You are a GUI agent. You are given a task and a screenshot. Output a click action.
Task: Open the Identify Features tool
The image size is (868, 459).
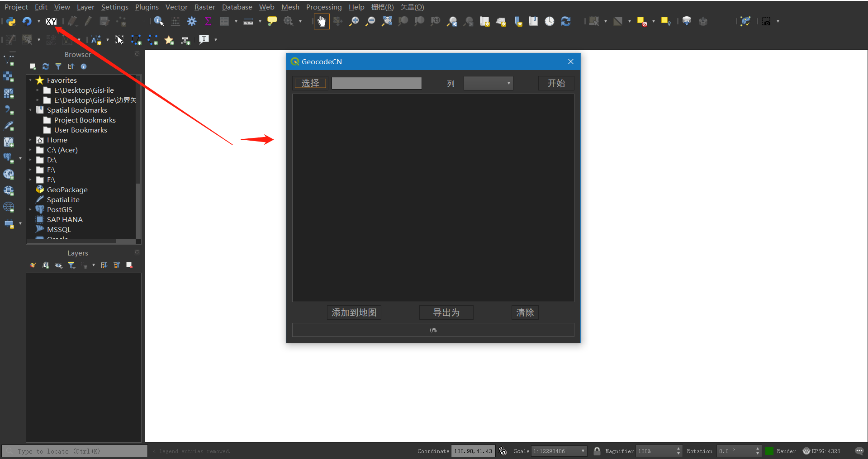(159, 21)
